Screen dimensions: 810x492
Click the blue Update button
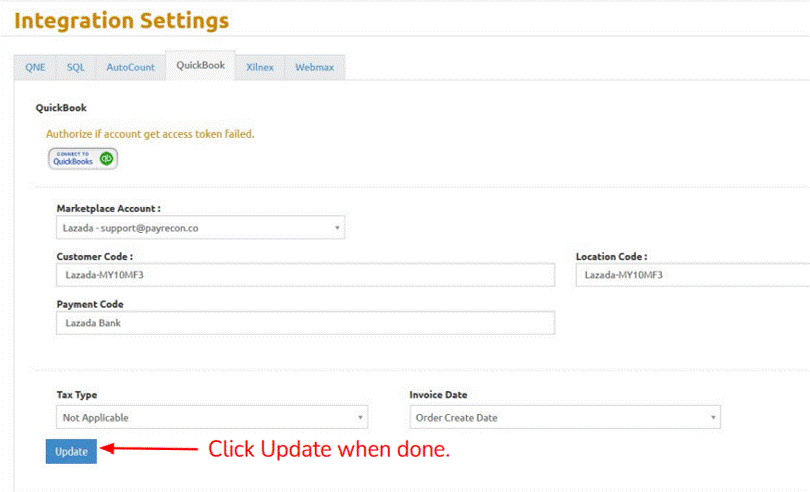tap(71, 451)
